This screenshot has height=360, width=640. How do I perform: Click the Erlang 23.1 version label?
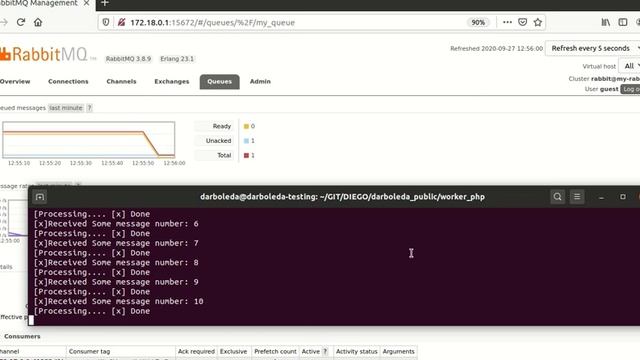(x=177, y=59)
